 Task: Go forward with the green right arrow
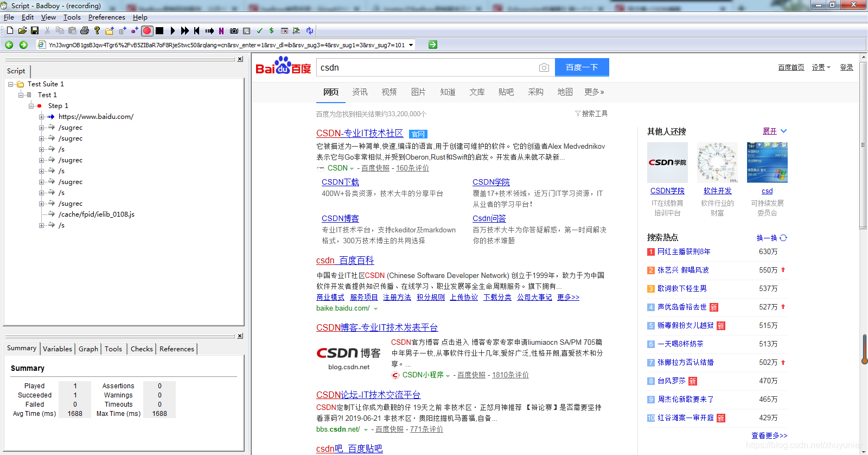coord(23,45)
